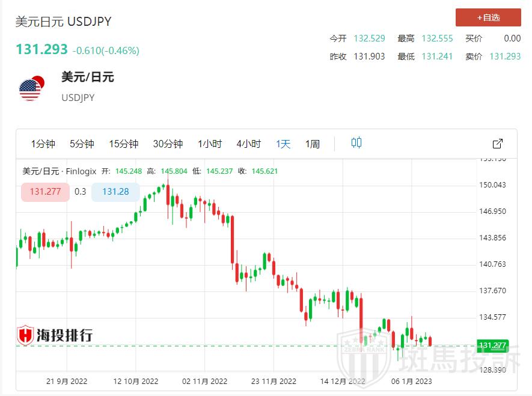Click the US/Japan flag currency icon
This screenshot has width=532, height=396.
click(31, 88)
